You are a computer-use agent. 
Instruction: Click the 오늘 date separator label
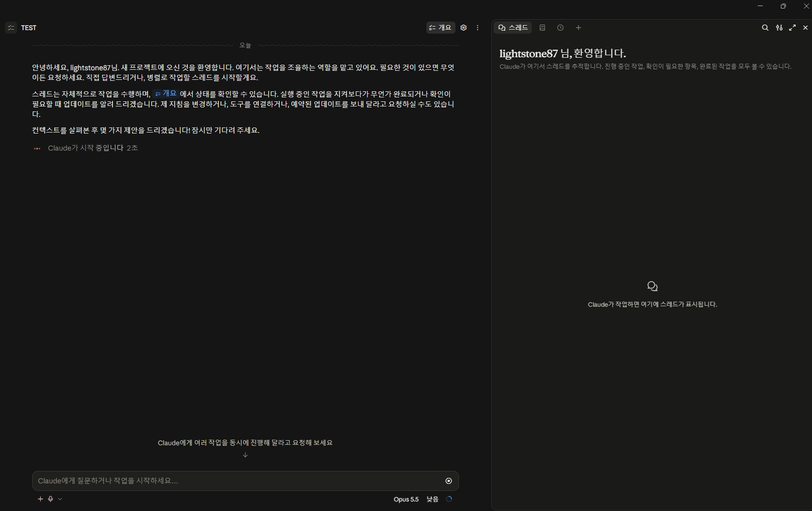click(245, 45)
